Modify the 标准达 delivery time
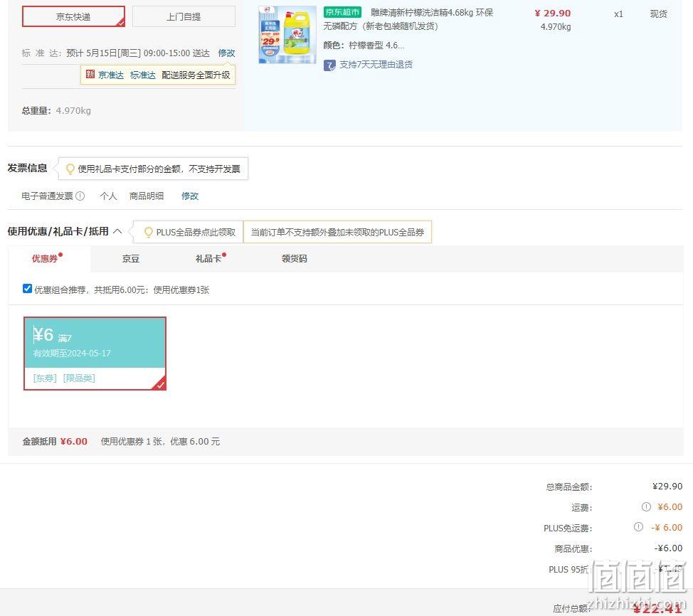The height and width of the screenshot is (616, 693). [226, 53]
